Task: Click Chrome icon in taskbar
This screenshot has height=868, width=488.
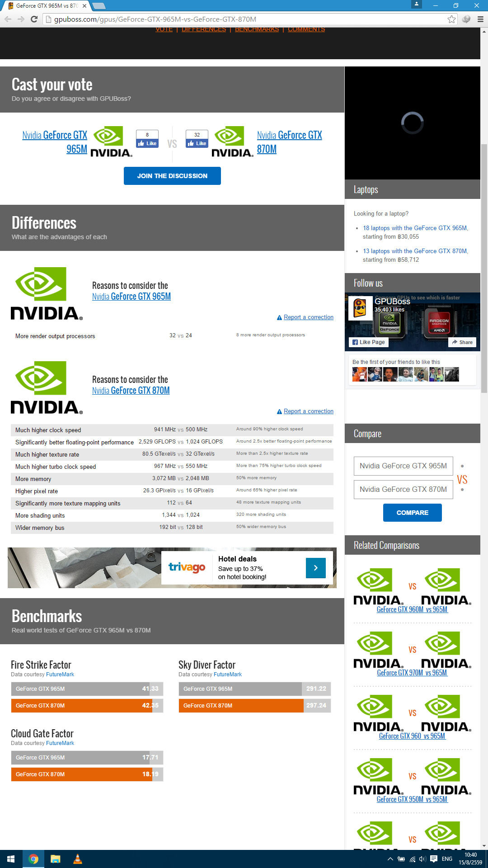Action: [33, 859]
